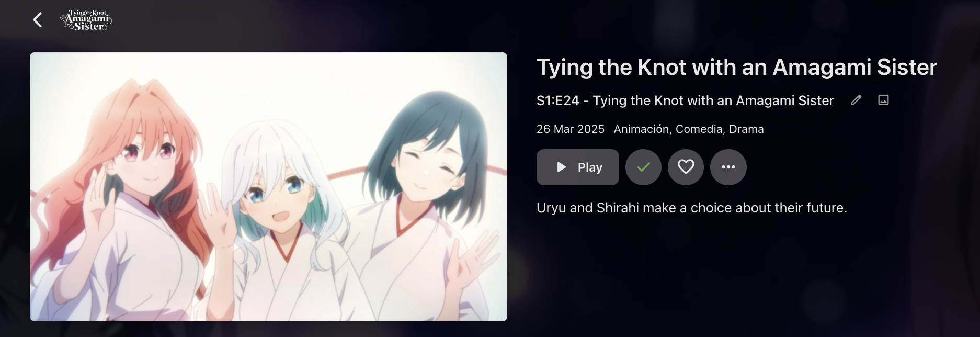Open the more options ellipsis menu

pyautogui.click(x=728, y=167)
